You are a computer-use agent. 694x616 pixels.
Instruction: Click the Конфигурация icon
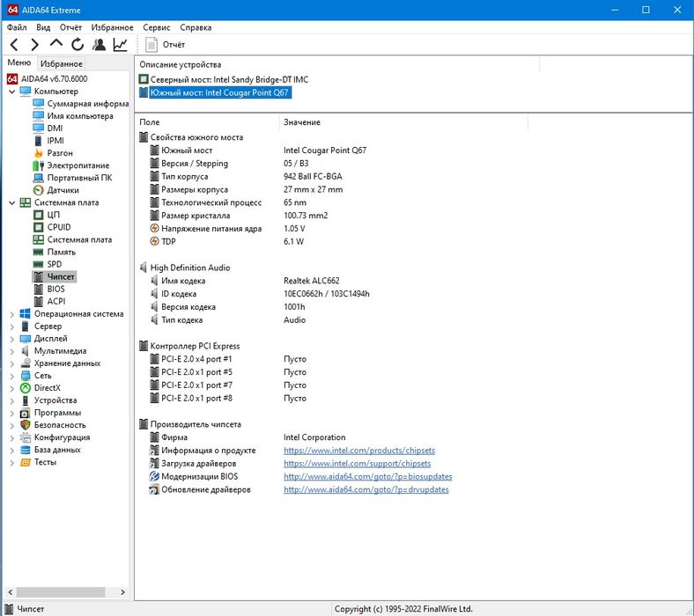tap(26, 437)
